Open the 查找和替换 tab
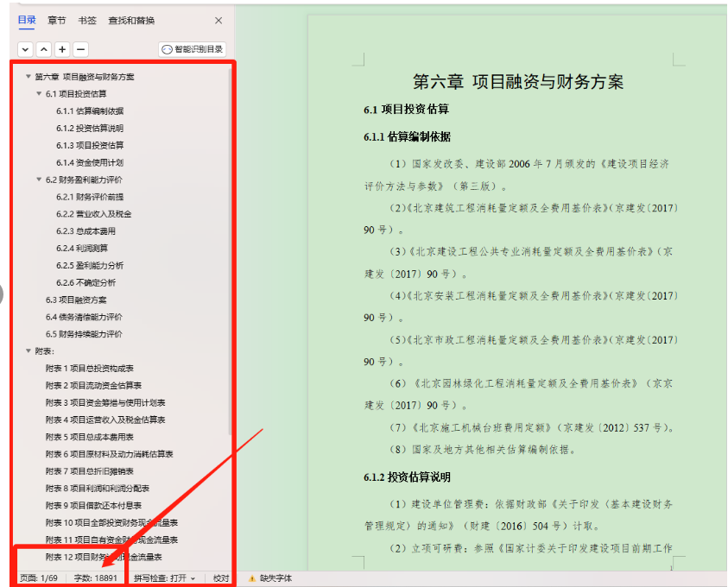This screenshot has width=728, height=587. [x=133, y=20]
